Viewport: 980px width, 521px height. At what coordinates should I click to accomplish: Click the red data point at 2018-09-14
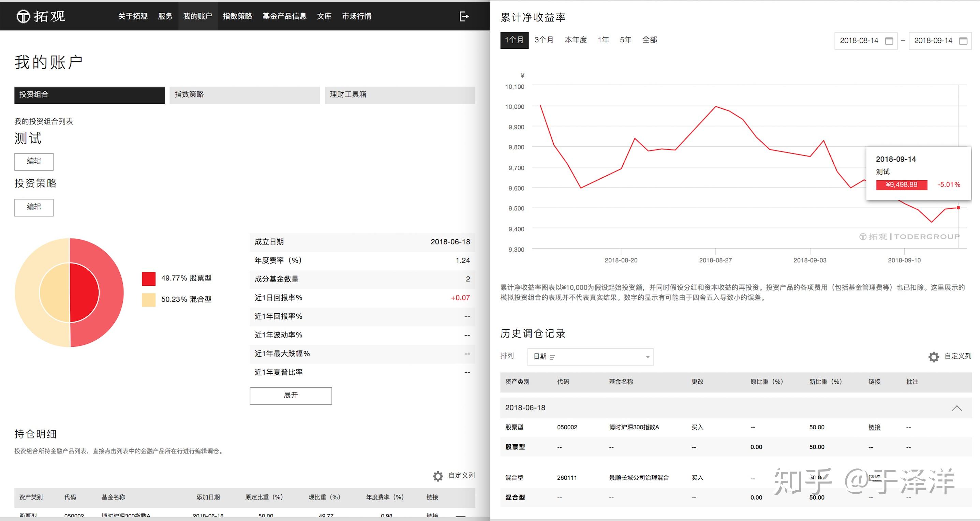pyautogui.click(x=958, y=208)
